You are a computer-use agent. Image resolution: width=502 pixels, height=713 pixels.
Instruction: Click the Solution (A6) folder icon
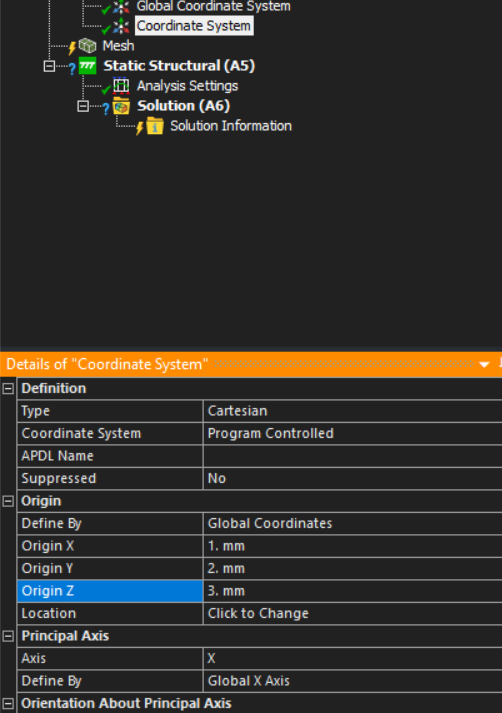[x=121, y=106]
